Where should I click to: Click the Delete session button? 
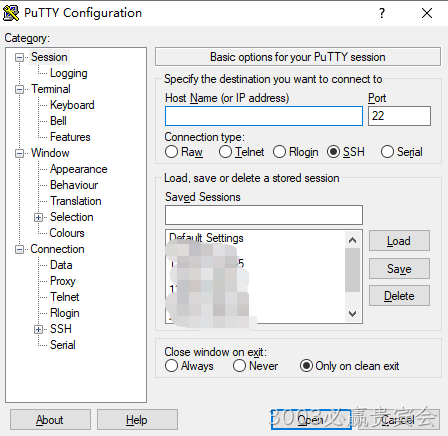pos(399,296)
